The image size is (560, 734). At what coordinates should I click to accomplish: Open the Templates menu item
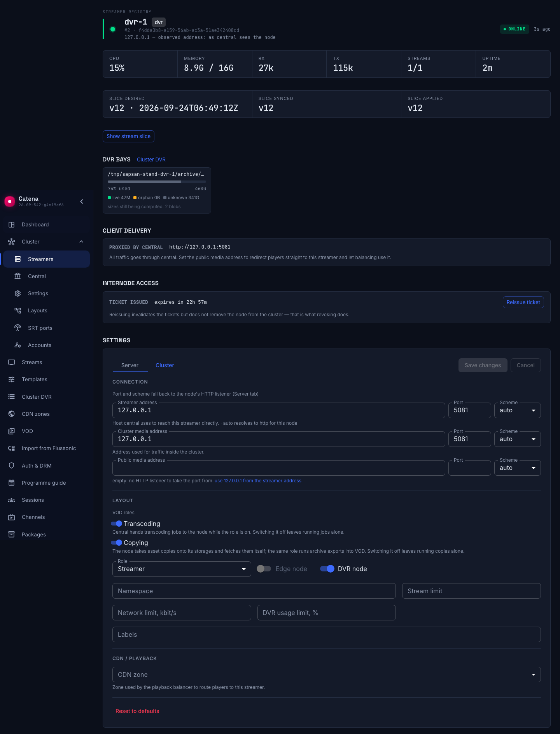(x=47, y=379)
